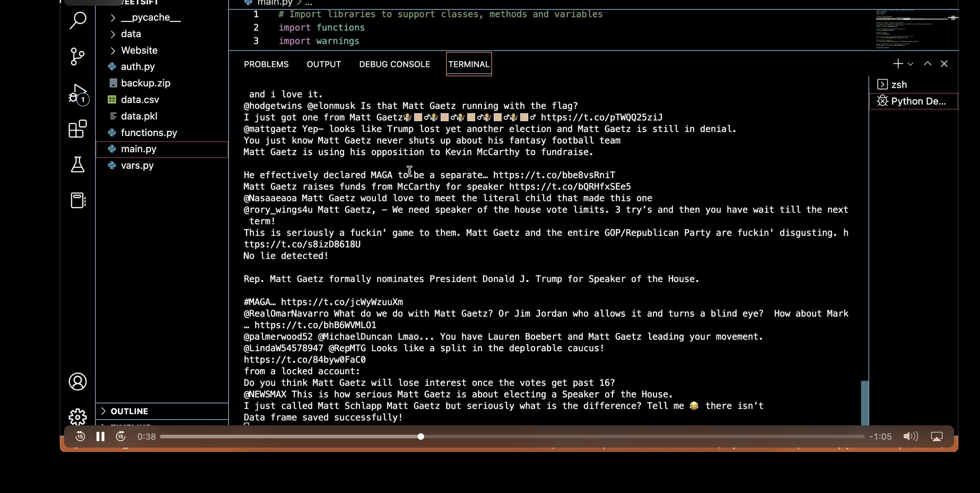
Task: Open the Extensions view
Action: click(x=78, y=128)
